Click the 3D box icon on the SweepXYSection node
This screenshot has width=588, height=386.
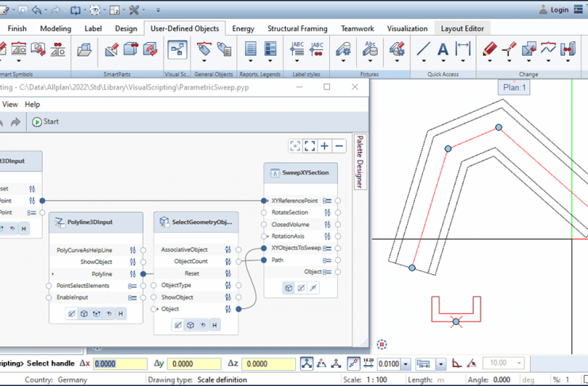click(289, 288)
